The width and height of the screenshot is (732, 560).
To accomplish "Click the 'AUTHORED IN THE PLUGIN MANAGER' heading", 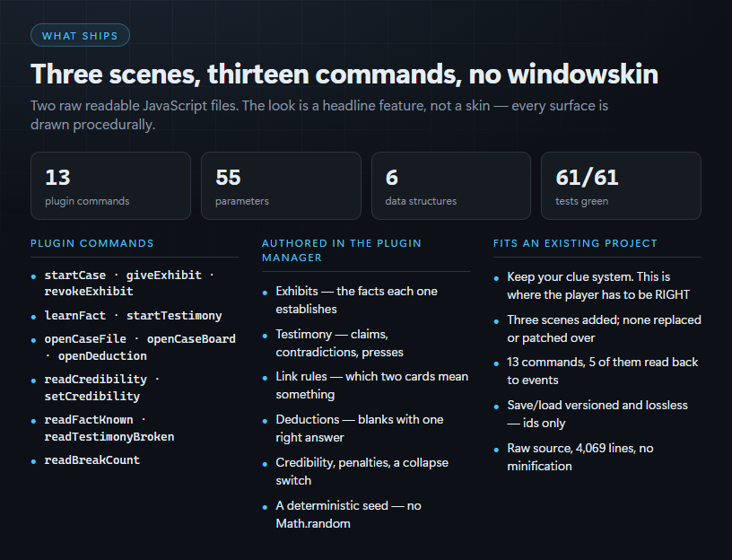I will (342, 250).
